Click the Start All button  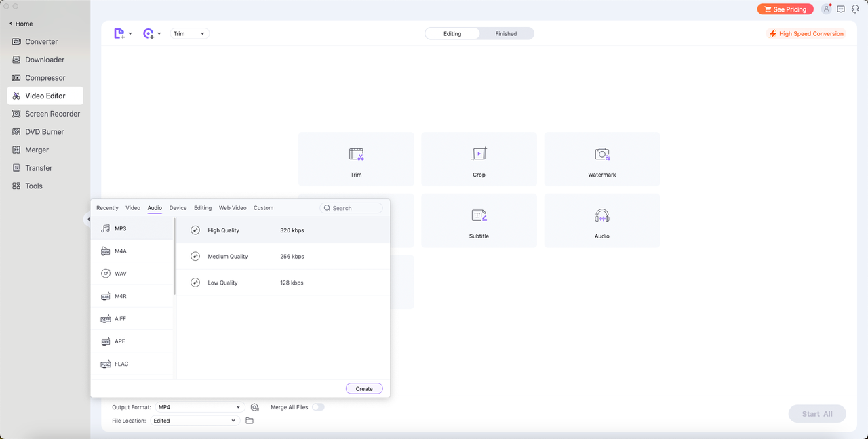tap(817, 414)
